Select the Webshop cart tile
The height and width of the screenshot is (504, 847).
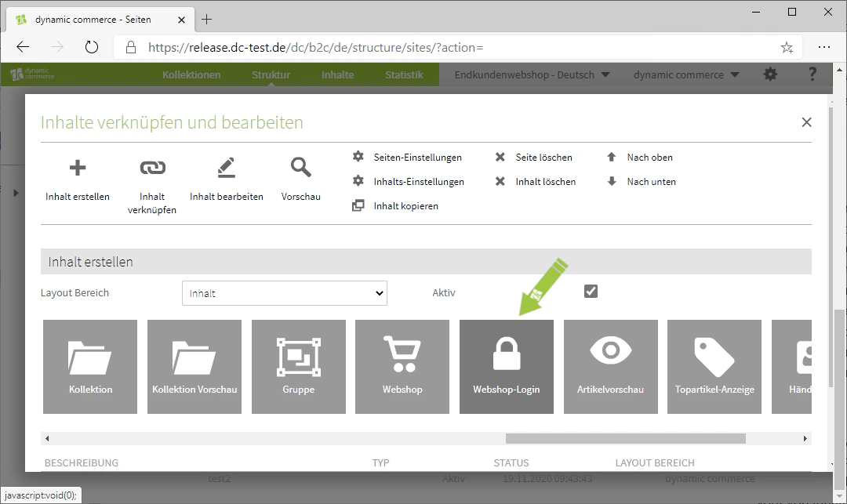[402, 367]
